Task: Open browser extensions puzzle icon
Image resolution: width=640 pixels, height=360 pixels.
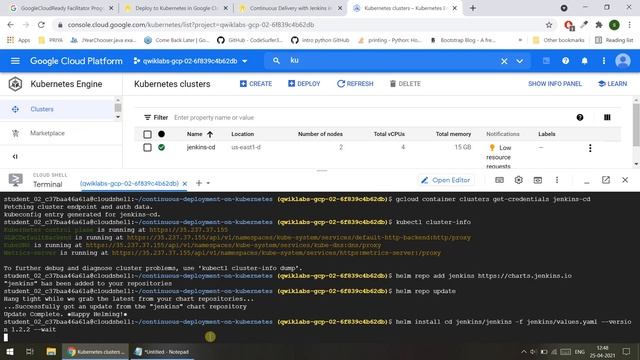Action: (599, 25)
